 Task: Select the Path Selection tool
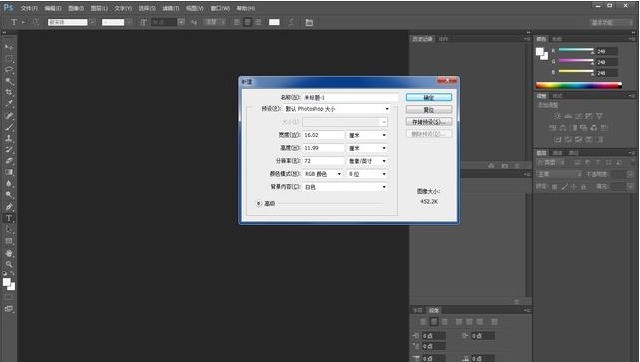(x=9, y=230)
